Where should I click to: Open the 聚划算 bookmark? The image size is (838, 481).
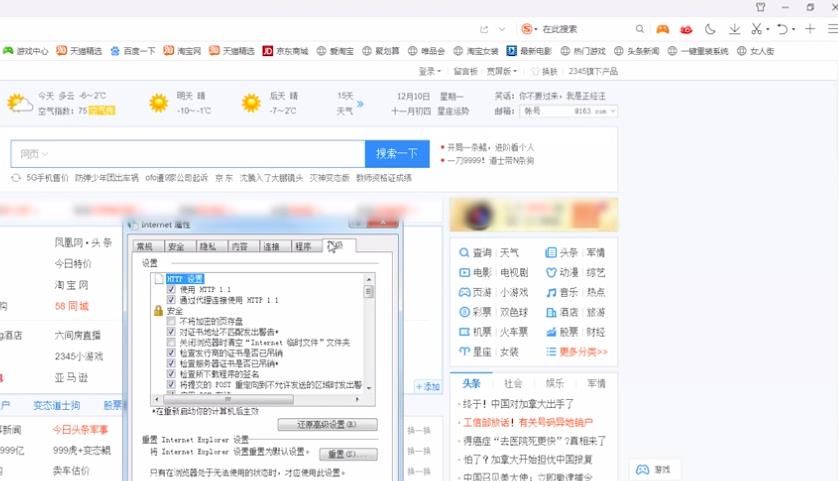coord(381,51)
